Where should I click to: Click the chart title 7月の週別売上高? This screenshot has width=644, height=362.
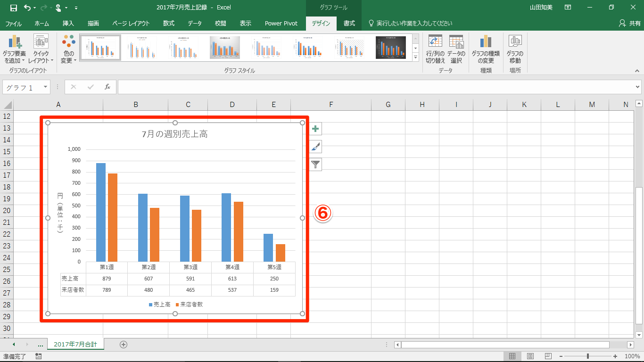(x=175, y=134)
